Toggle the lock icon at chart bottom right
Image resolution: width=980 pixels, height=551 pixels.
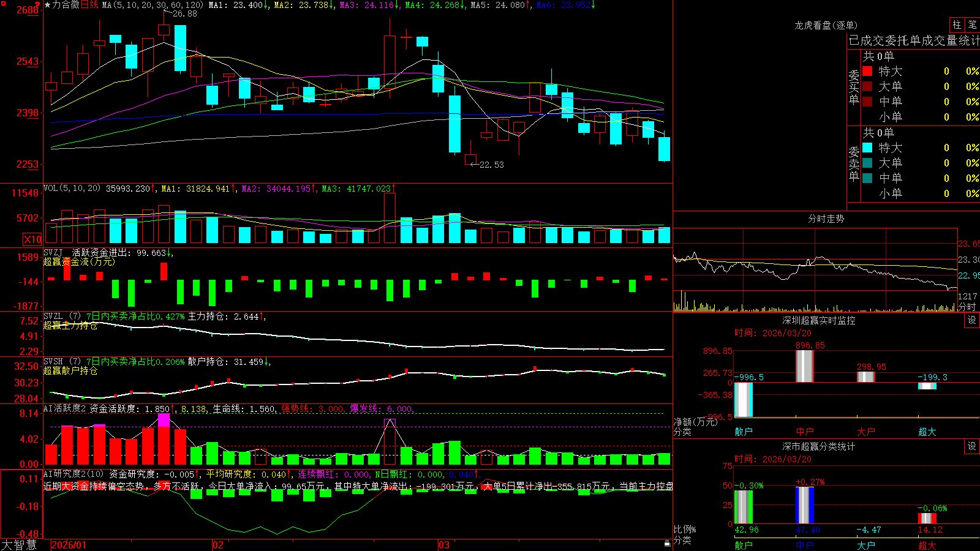click(667, 544)
